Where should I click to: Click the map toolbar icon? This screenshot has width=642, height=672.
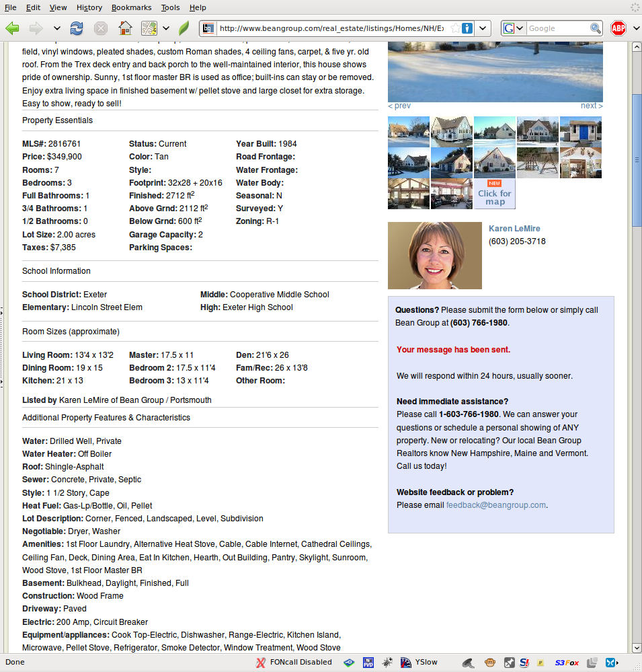(149, 29)
